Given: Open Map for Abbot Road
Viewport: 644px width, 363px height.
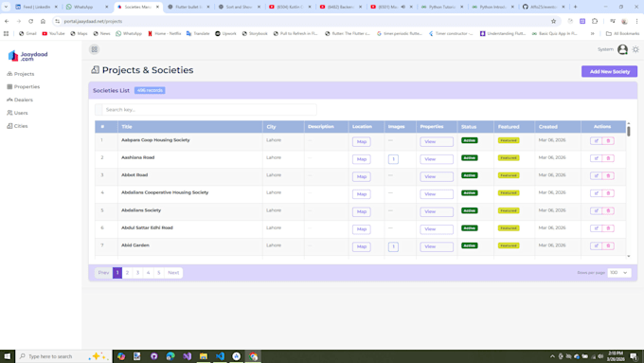Looking at the screenshot, I should coord(362,177).
